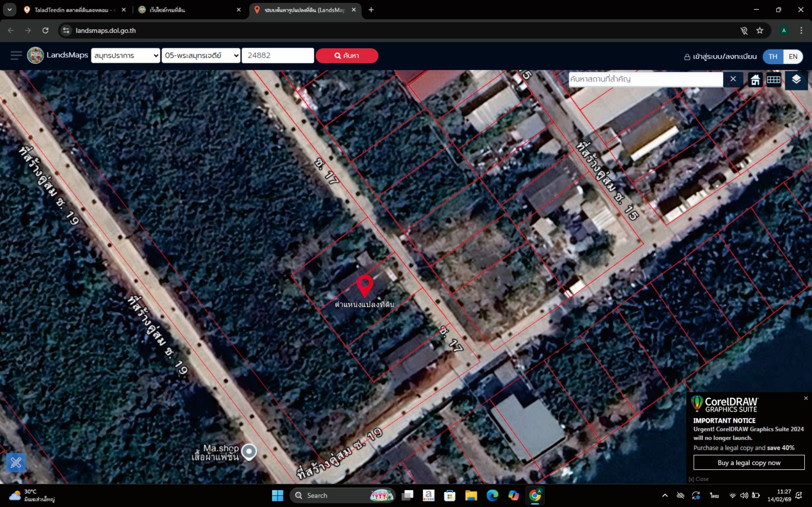
Task: Switch to the TaladTeedin tab
Action: point(75,10)
